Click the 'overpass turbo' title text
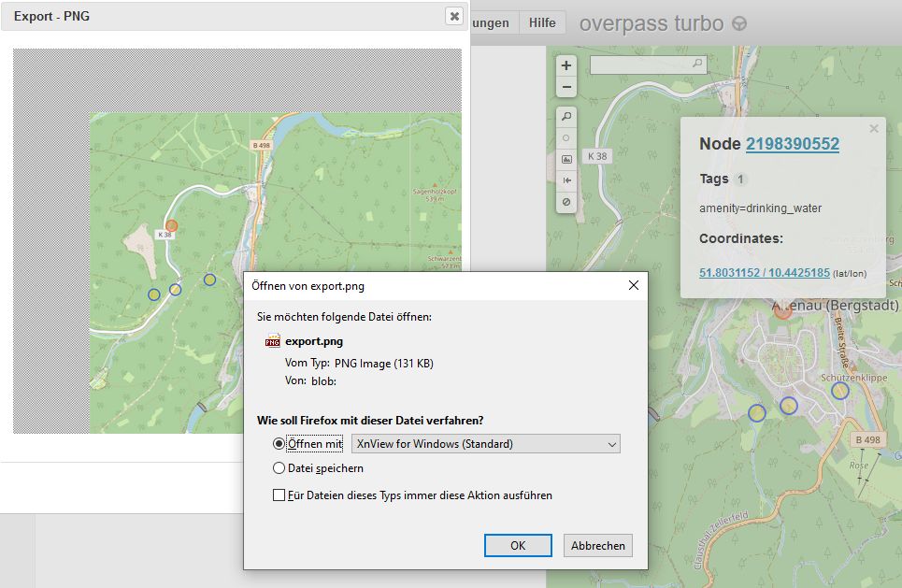Image resolution: width=902 pixels, height=588 pixels. click(x=651, y=23)
